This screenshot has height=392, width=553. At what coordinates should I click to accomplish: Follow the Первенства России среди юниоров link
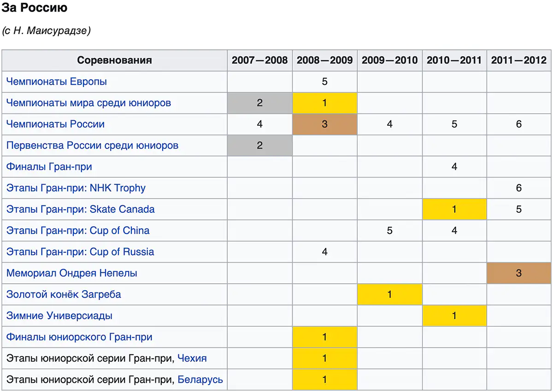coord(92,146)
